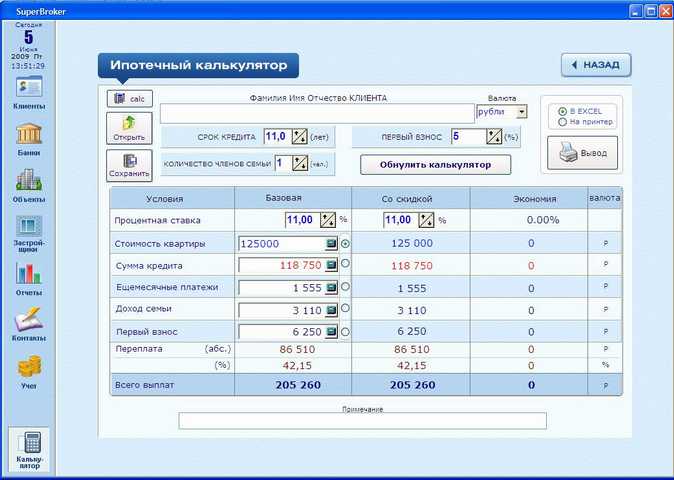Open calculator icon in Ежемесячные платежи field
The width and height of the screenshot is (674, 480).
click(331, 287)
